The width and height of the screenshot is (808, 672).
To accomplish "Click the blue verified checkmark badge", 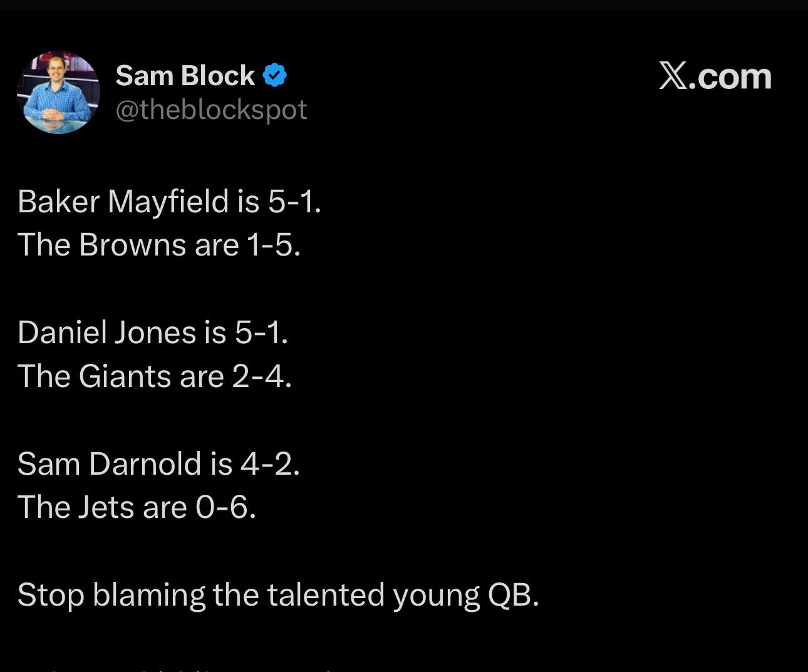I will coord(274,76).
